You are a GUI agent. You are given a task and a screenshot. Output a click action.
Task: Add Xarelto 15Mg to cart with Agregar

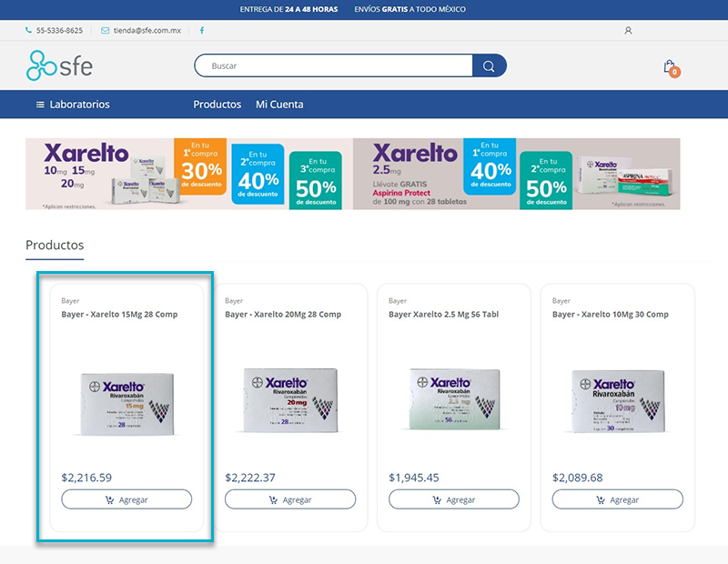click(126, 499)
